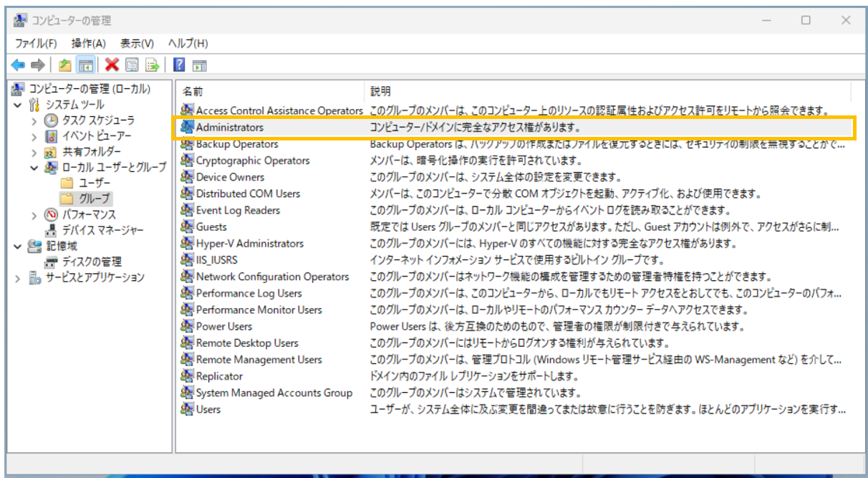Click the blue Help toolbar icon
Screen dimensions: 868x478
pos(179,65)
